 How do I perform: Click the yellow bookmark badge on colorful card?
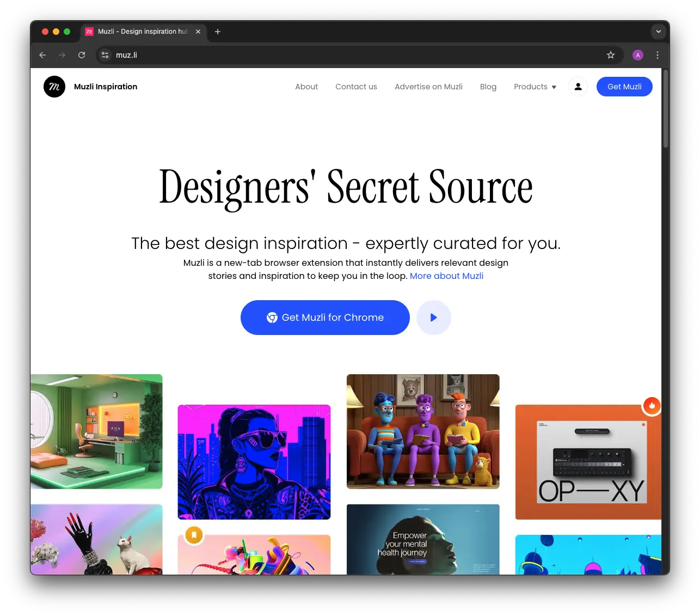pos(194,535)
